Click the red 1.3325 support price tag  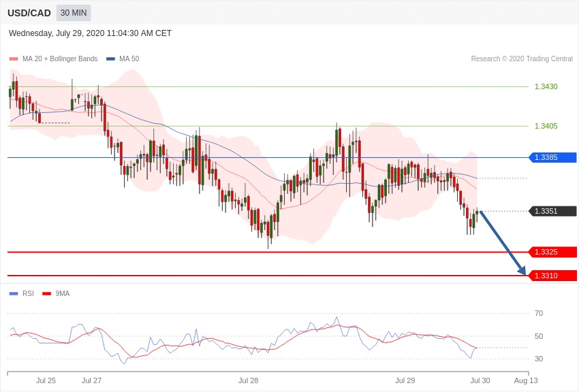click(553, 252)
